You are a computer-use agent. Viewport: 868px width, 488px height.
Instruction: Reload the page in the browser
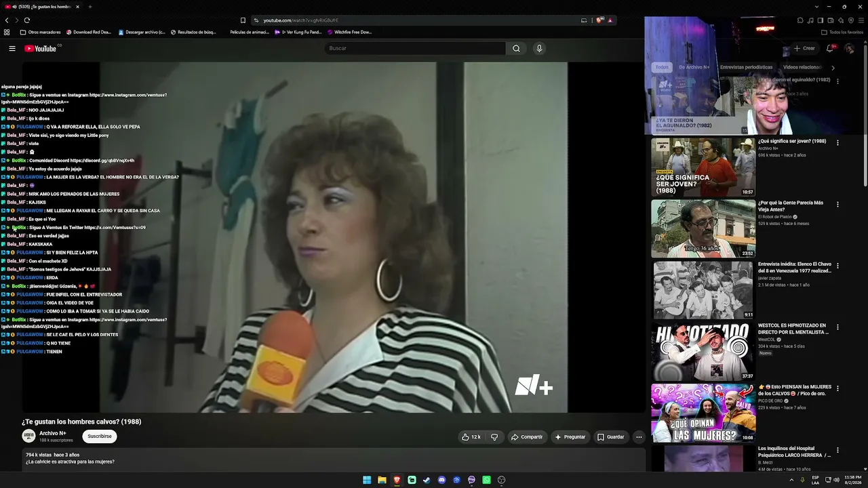coord(27,20)
